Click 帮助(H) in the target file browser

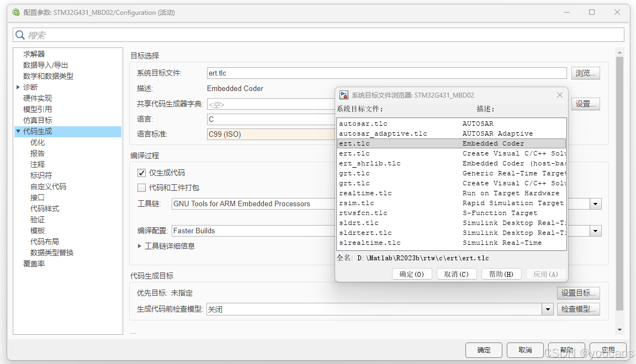501,274
